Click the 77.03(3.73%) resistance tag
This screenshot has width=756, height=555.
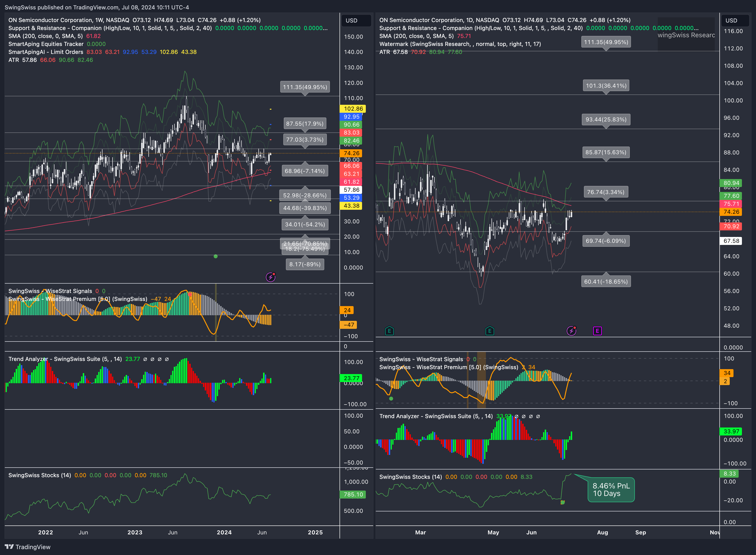305,139
